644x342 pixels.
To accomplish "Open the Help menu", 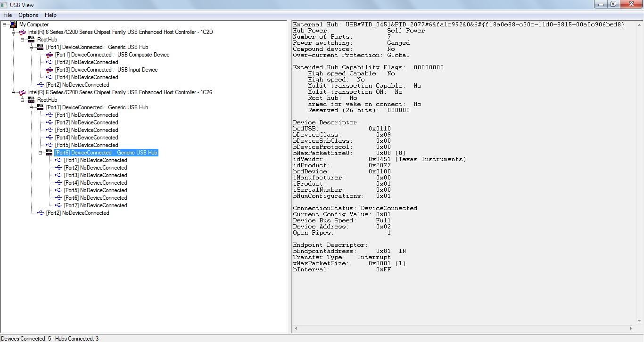I will click(50, 15).
